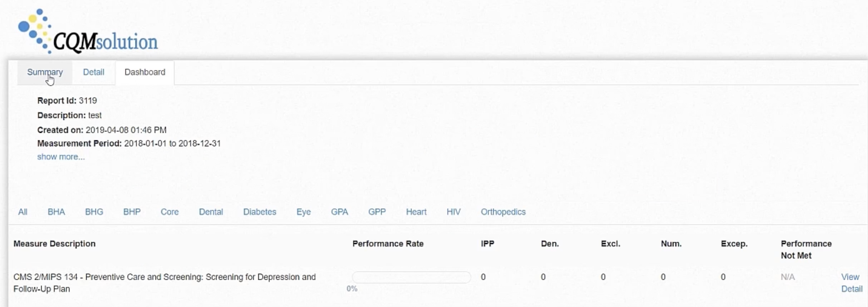Open the Heart measures filter
The width and height of the screenshot is (868, 307).
(416, 212)
